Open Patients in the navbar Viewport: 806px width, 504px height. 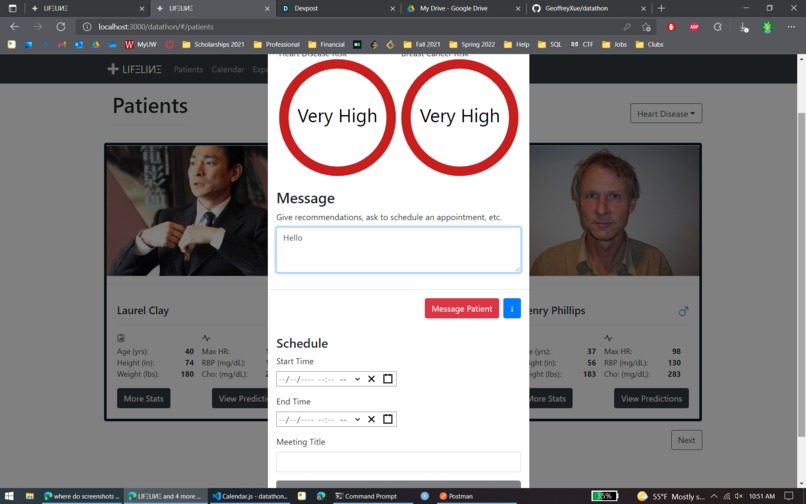tap(188, 69)
